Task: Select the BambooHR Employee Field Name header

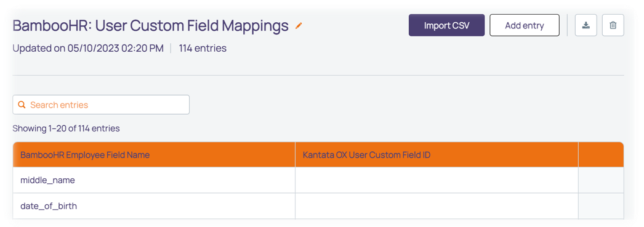Action: click(154, 155)
